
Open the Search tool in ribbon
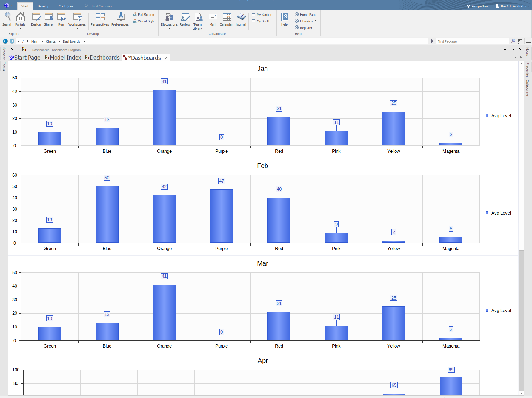[7, 20]
